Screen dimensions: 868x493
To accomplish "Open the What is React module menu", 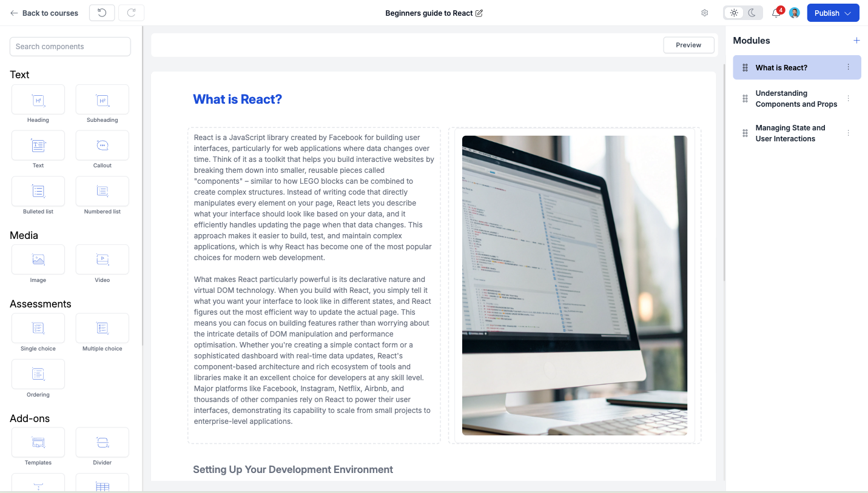I will (x=848, y=67).
